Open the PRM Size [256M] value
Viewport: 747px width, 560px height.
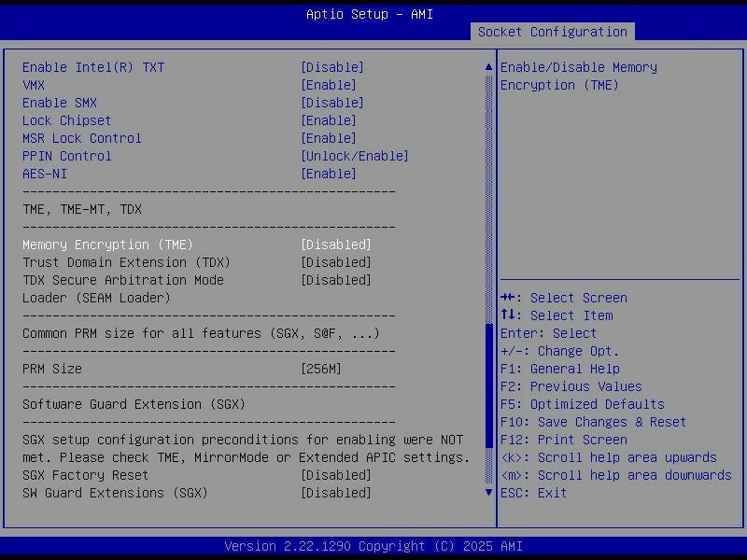pos(321,369)
